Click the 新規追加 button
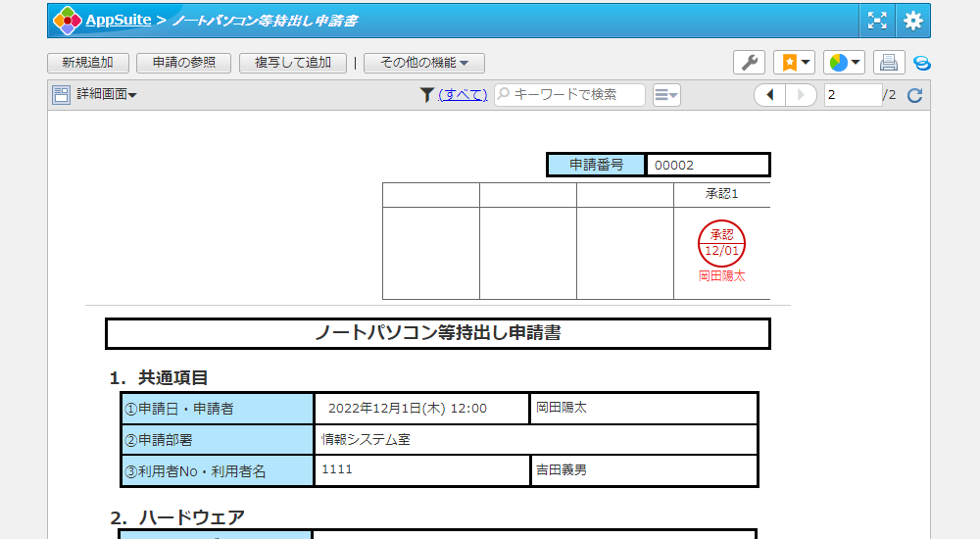The image size is (980, 539). coord(87,63)
